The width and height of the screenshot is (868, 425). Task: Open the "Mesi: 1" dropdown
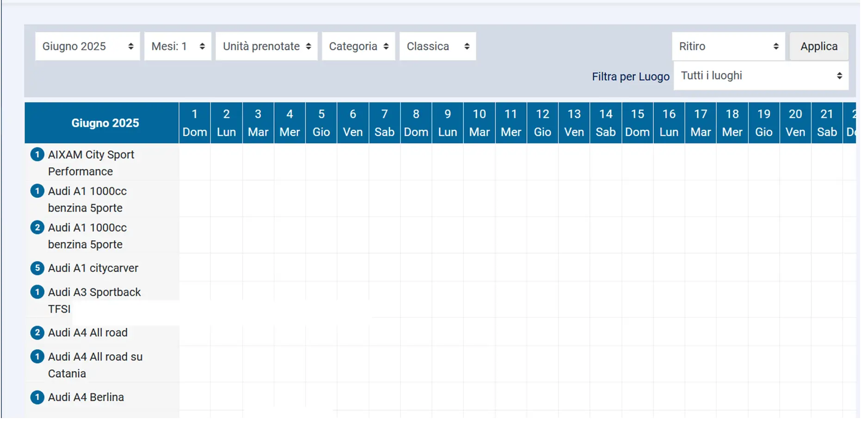178,46
